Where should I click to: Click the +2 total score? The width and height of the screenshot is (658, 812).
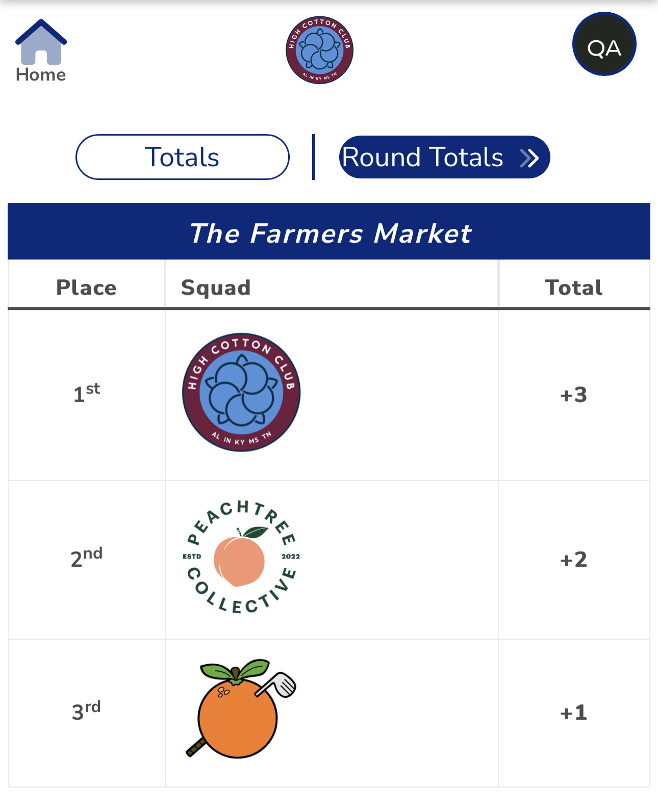click(573, 560)
